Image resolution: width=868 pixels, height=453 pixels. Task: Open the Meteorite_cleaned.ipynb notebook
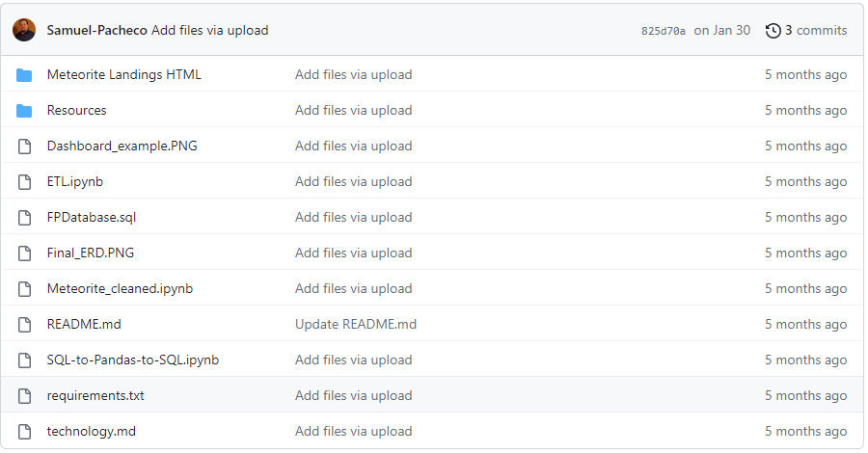coord(121,289)
